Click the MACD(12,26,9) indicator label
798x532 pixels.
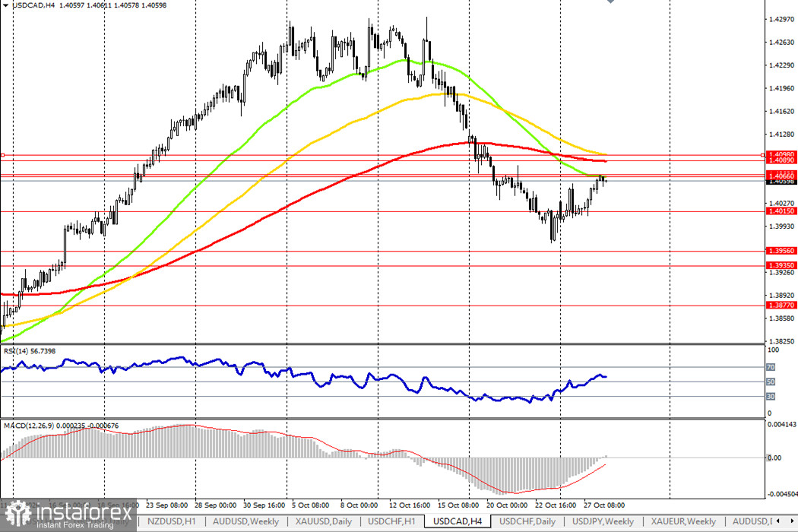click(61, 426)
